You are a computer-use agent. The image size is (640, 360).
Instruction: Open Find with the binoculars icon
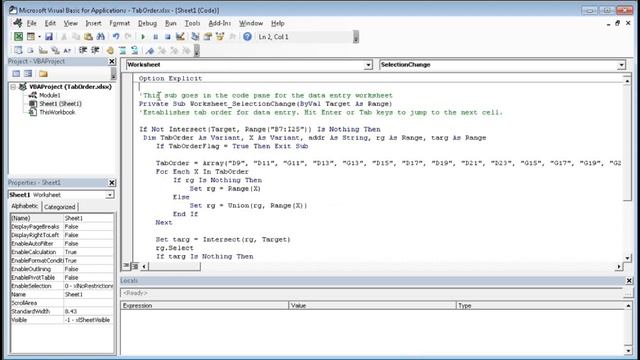[x=100, y=37]
